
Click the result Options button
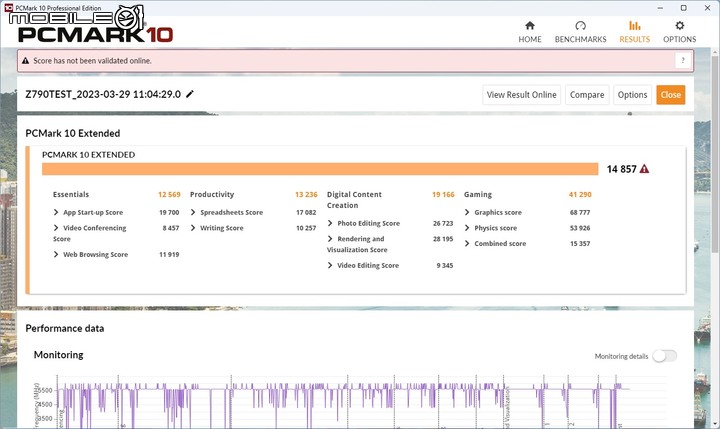point(632,95)
